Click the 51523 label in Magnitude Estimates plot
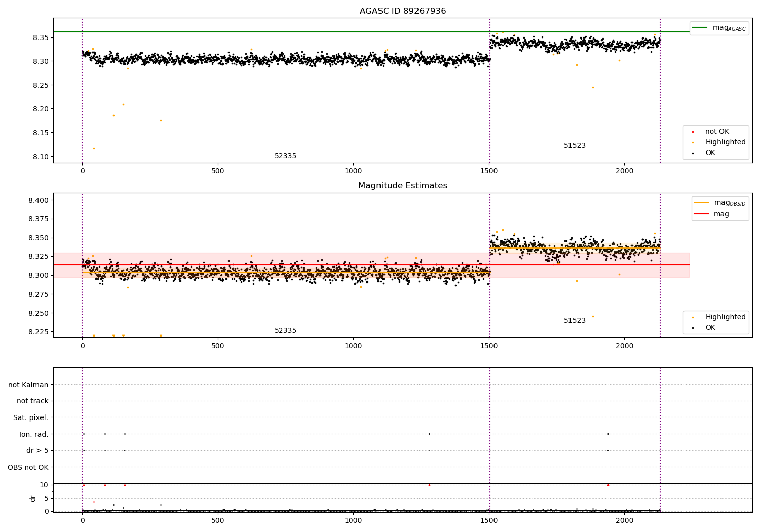 [575, 321]
